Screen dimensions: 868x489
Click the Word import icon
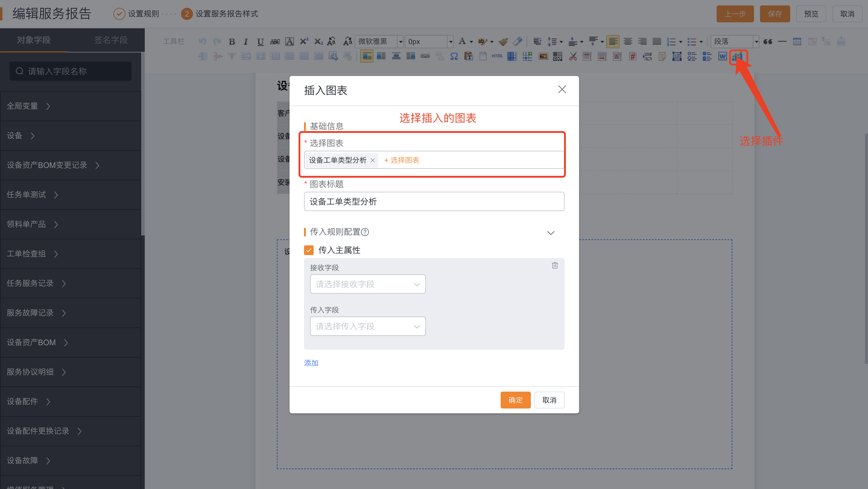[722, 56]
